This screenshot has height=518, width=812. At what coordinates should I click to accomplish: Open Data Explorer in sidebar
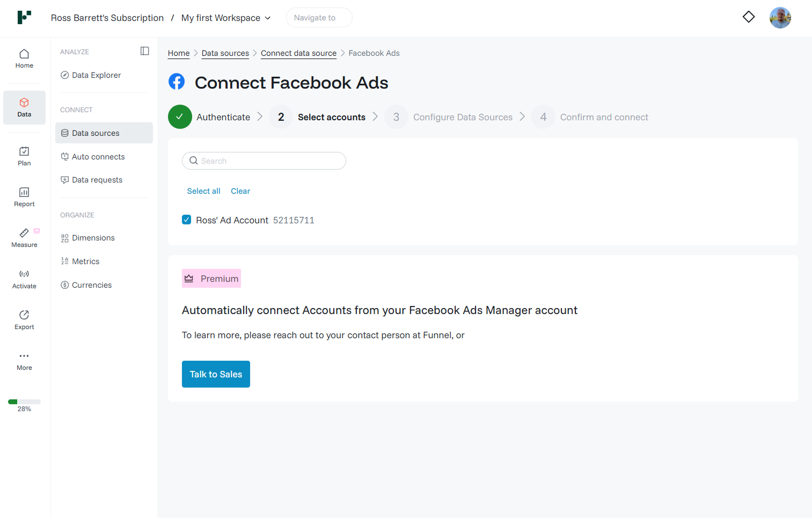pos(104,75)
